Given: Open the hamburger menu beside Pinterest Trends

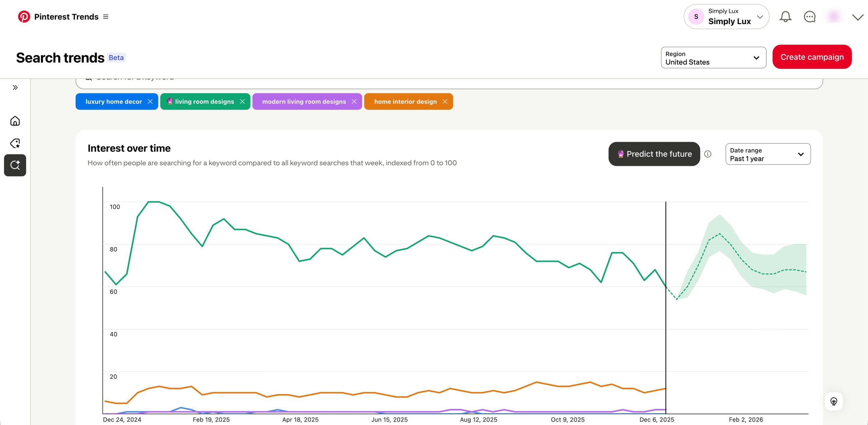Looking at the screenshot, I should [x=106, y=17].
